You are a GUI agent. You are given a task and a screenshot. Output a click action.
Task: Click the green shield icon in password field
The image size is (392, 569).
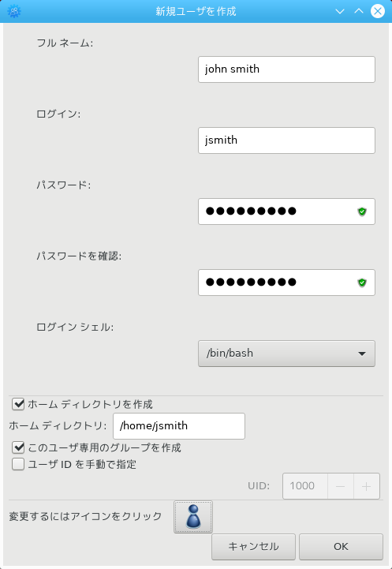tap(362, 212)
